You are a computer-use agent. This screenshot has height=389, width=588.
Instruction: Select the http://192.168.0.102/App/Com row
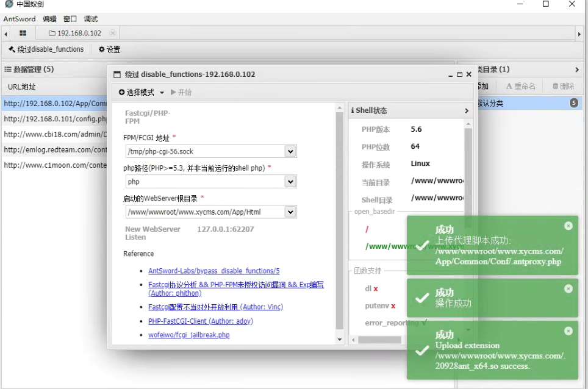pyautogui.click(x=55, y=104)
